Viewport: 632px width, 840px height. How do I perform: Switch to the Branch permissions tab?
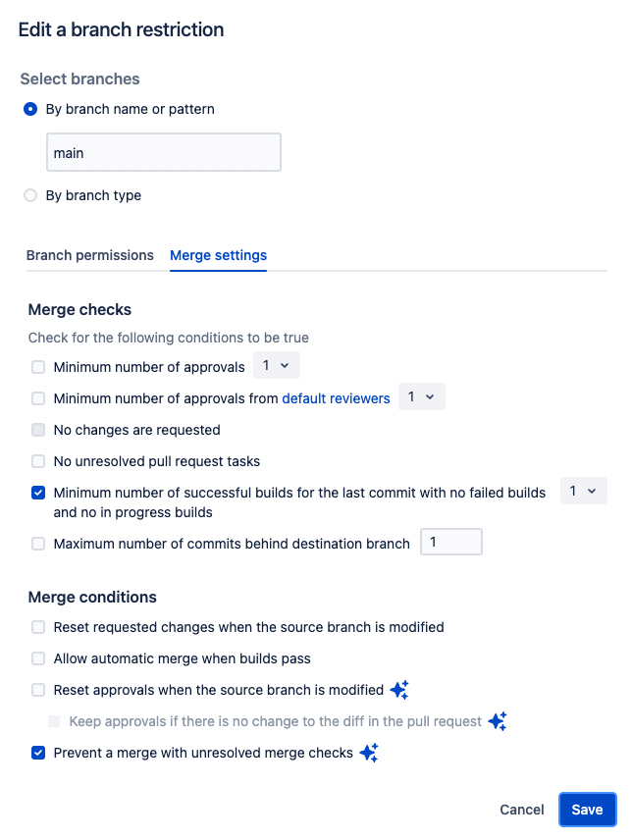point(90,255)
